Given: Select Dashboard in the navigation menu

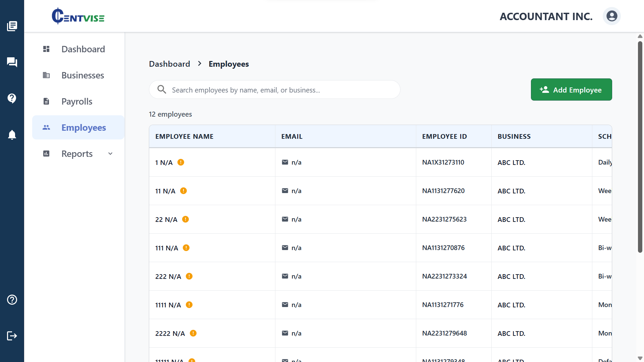Looking at the screenshot, I should [83, 49].
